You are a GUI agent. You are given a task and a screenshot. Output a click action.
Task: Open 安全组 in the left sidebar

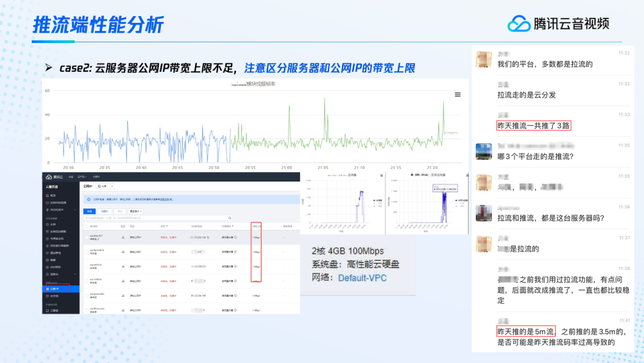pos(55,296)
